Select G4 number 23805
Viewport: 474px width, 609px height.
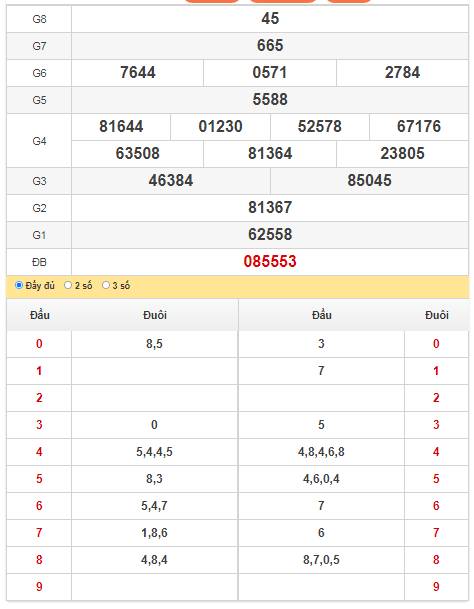pos(403,153)
